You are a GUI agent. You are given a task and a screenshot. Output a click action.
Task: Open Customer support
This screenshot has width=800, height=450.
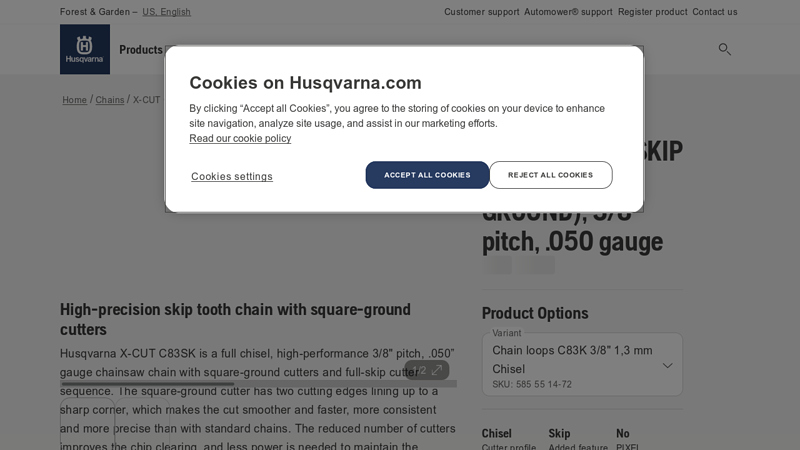[482, 12]
